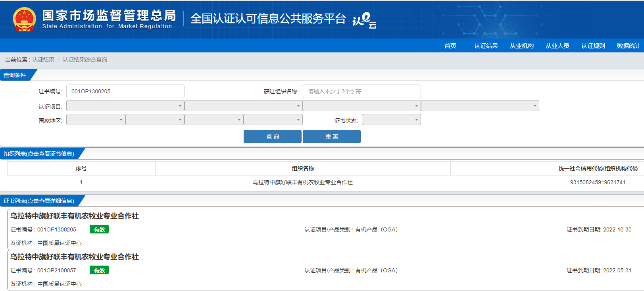This screenshot has height=291, width=644.
Task: Expand the fourth 认证项目 dropdown
Action: pos(480,106)
